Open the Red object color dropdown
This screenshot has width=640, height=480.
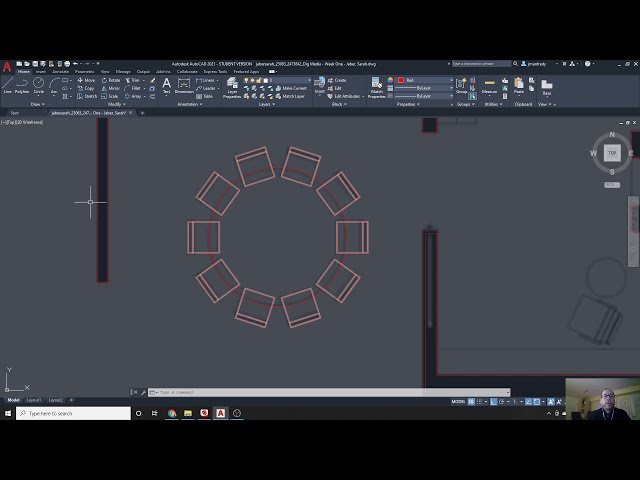pyautogui.click(x=424, y=80)
